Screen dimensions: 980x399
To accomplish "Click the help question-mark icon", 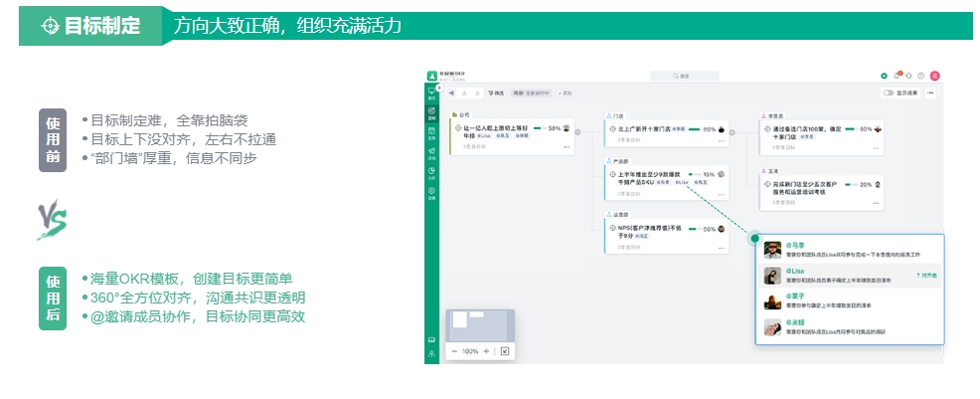I will pyautogui.click(x=921, y=76).
